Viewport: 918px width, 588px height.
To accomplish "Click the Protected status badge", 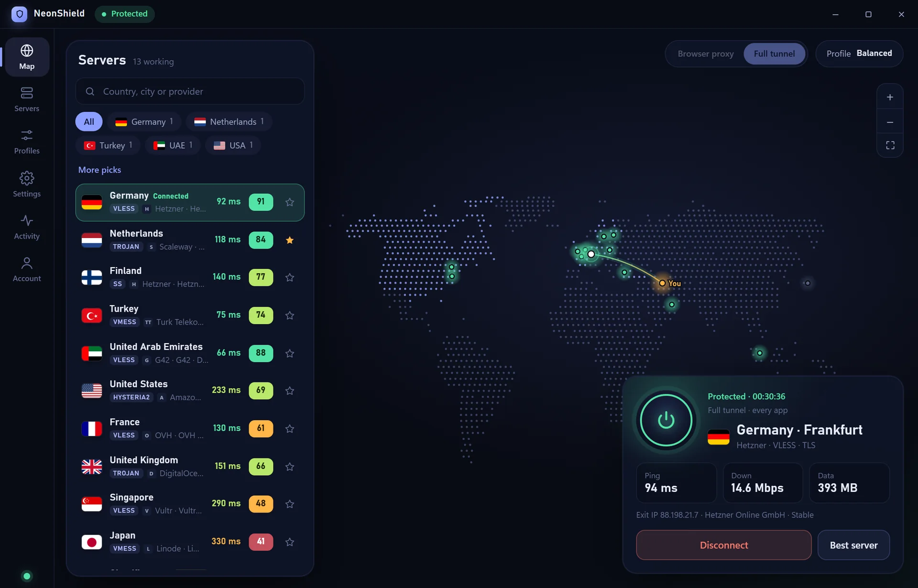I will pos(125,14).
